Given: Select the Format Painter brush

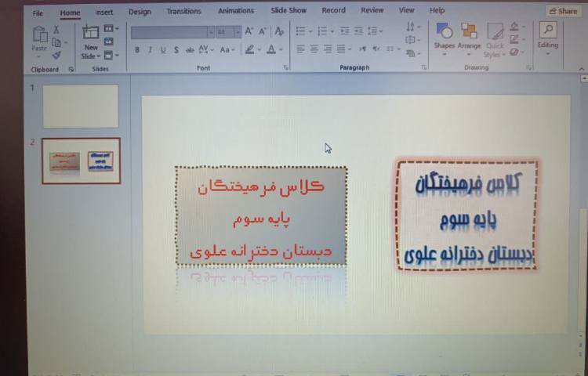Looking at the screenshot, I should 56,56.
